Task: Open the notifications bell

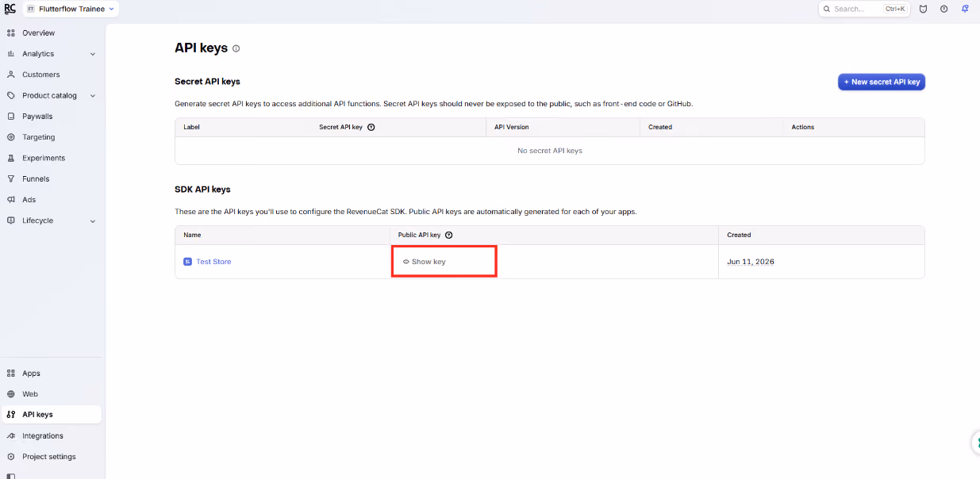Action: pos(965,9)
